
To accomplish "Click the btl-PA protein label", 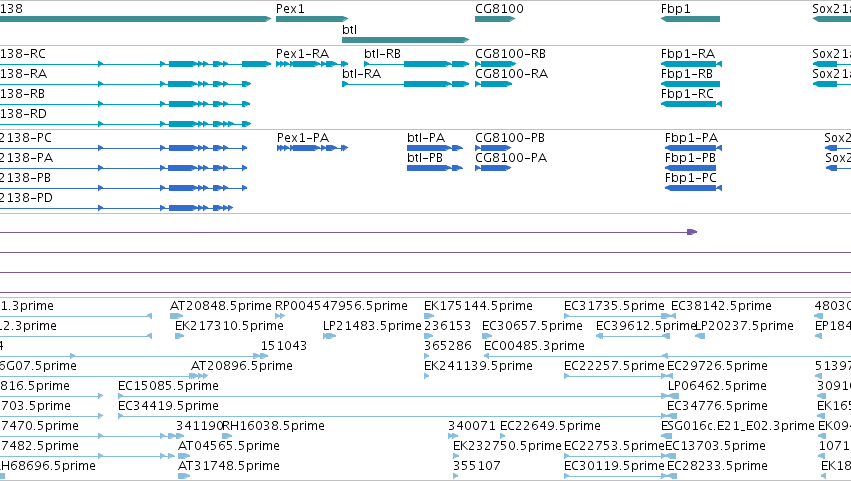I will pyautogui.click(x=426, y=138).
